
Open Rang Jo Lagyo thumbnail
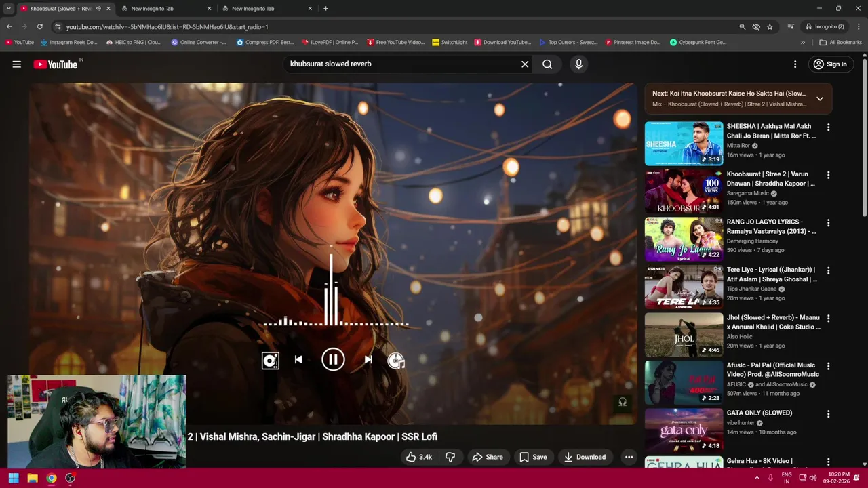pos(684,239)
